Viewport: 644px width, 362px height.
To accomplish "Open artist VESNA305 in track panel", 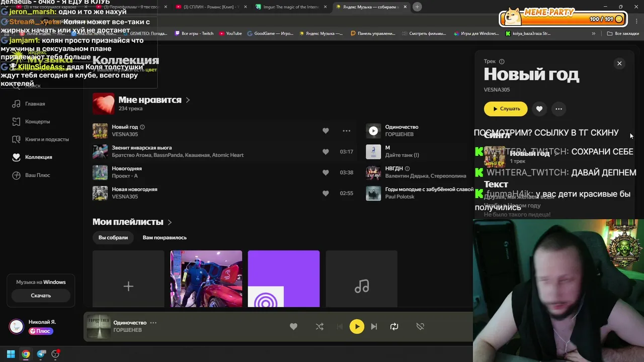I will pyautogui.click(x=497, y=89).
